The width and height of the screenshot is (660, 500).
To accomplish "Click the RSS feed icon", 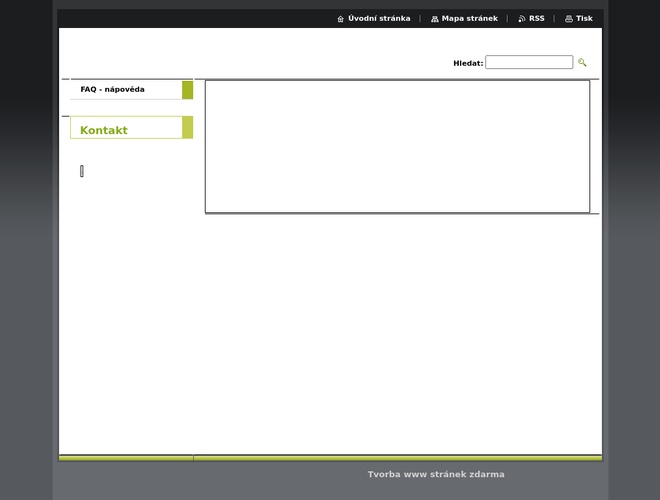I will 522,19.
